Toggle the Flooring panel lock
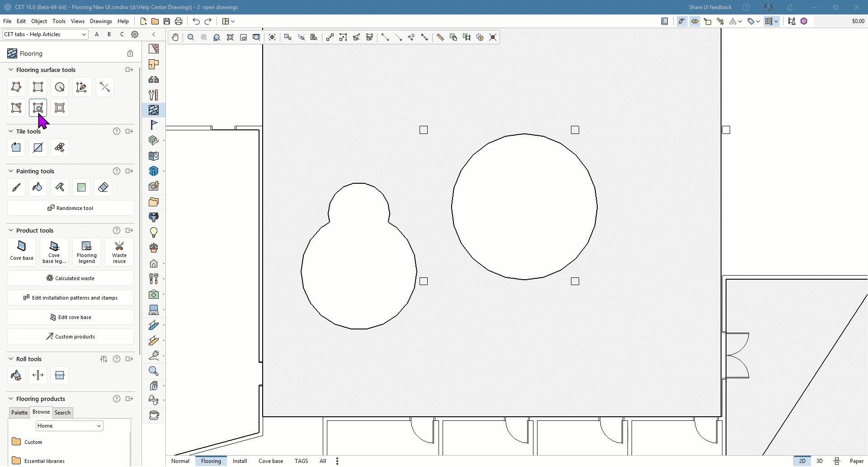The height and width of the screenshot is (467, 868). (130, 53)
